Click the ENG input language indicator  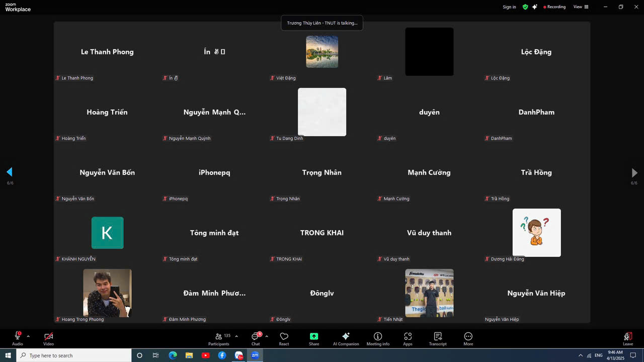pos(599,355)
